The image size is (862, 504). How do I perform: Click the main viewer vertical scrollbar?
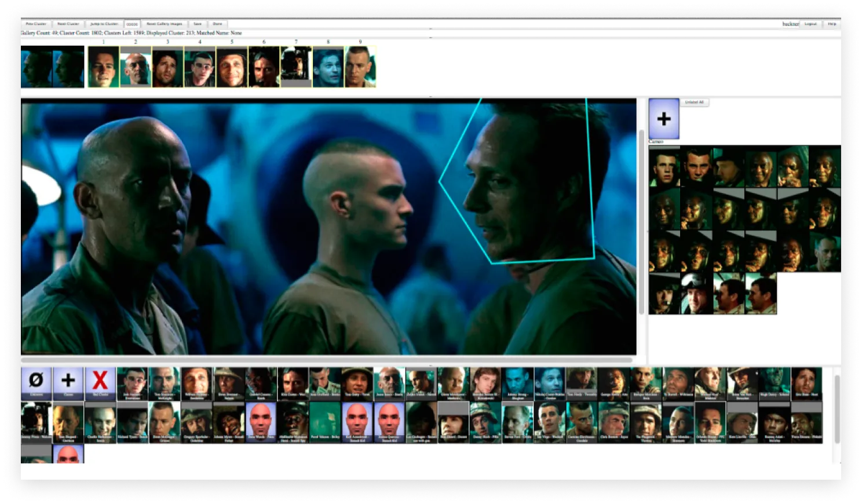tap(641, 223)
